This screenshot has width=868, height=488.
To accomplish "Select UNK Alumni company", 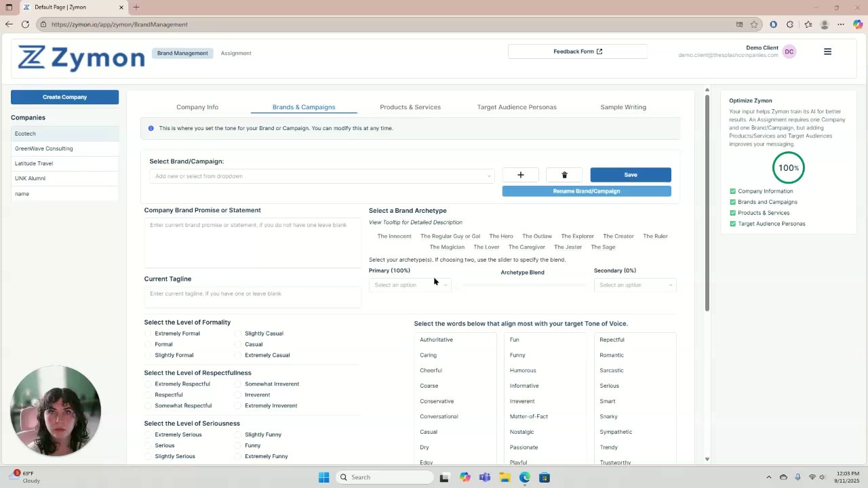I will (64, 178).
